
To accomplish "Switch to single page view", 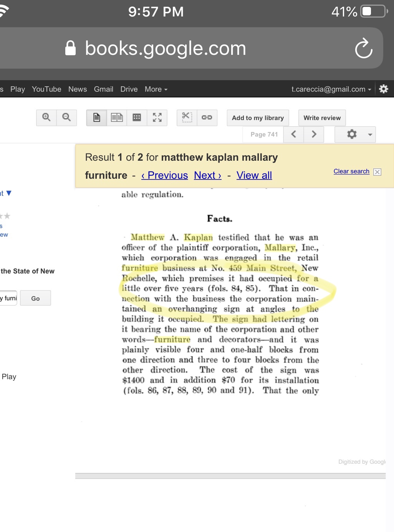I will pyautogui.click(x=97, y=118).
